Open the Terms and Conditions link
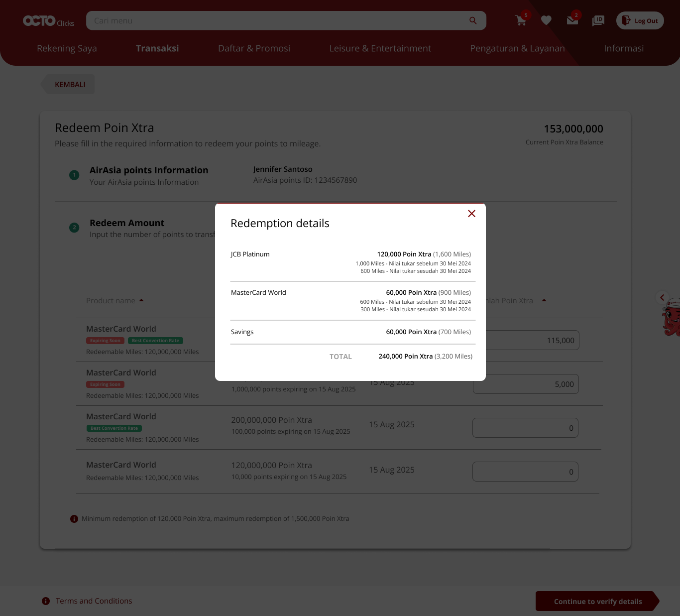The height and width of the screenshot is (616, 680). [94, 601]
